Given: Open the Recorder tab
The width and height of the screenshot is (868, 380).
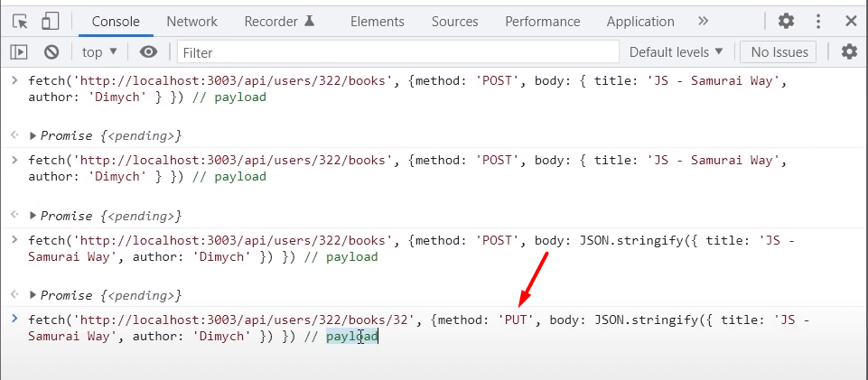Looking at the screenshot, I should 279,21.
